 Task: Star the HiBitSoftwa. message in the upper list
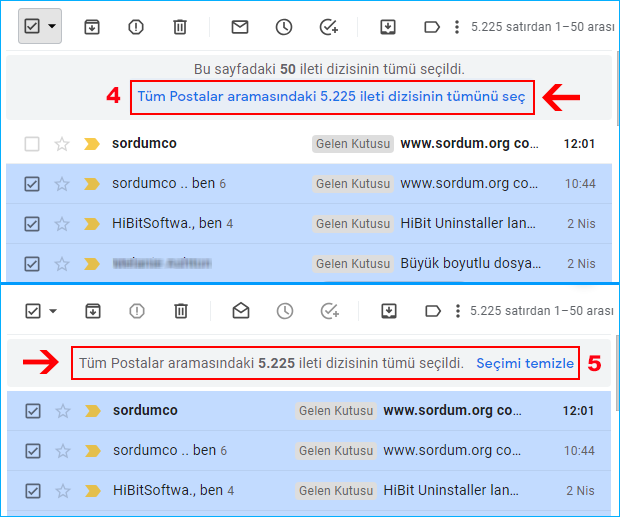pos(62,224)
